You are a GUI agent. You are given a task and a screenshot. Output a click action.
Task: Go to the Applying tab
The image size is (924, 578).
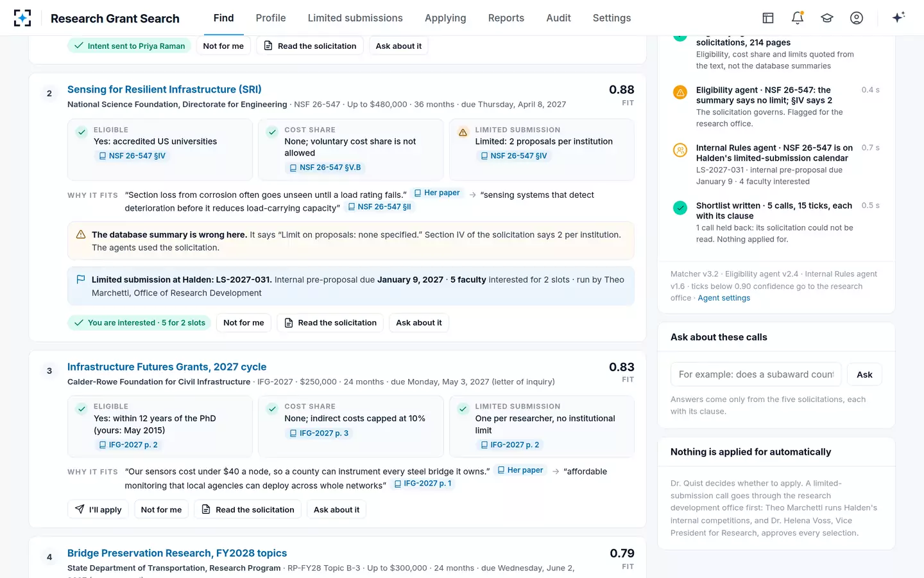[445, 18]
